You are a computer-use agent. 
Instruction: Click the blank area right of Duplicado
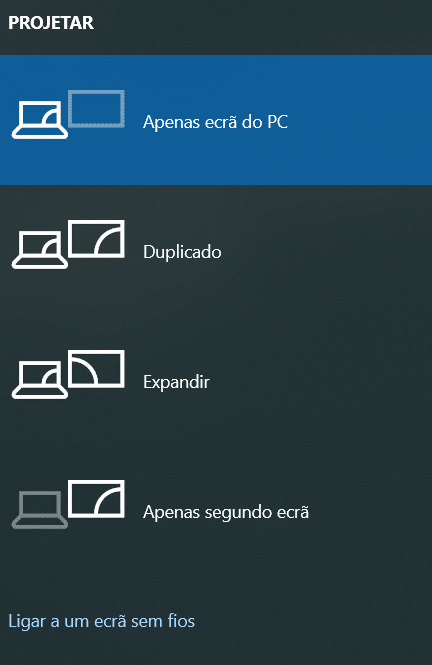[326, 252]
